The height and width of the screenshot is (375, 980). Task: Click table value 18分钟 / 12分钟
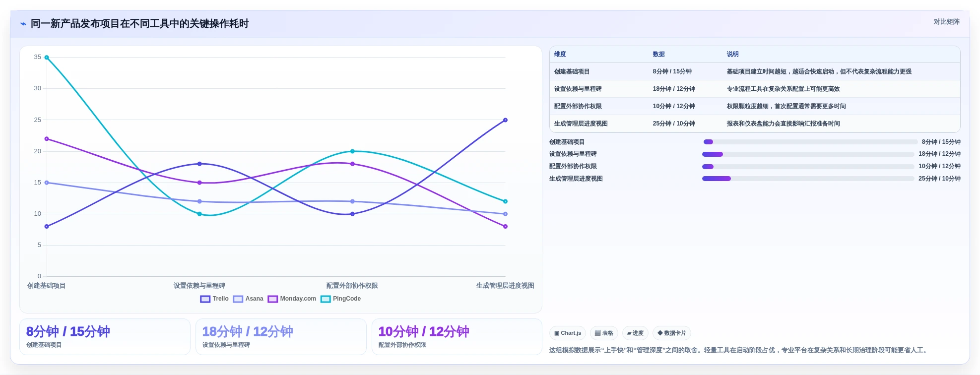click(x=674, y=89)
